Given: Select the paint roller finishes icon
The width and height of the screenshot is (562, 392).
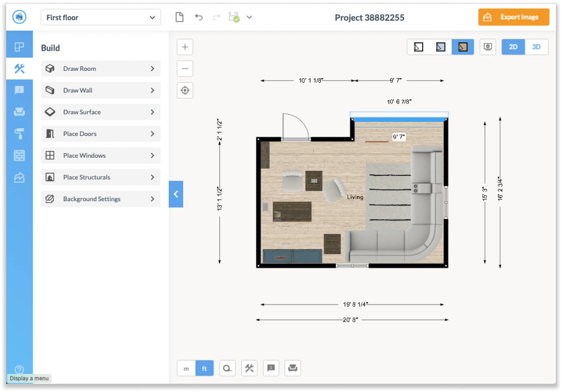Looking at the screenshot, I should [19, 133].
